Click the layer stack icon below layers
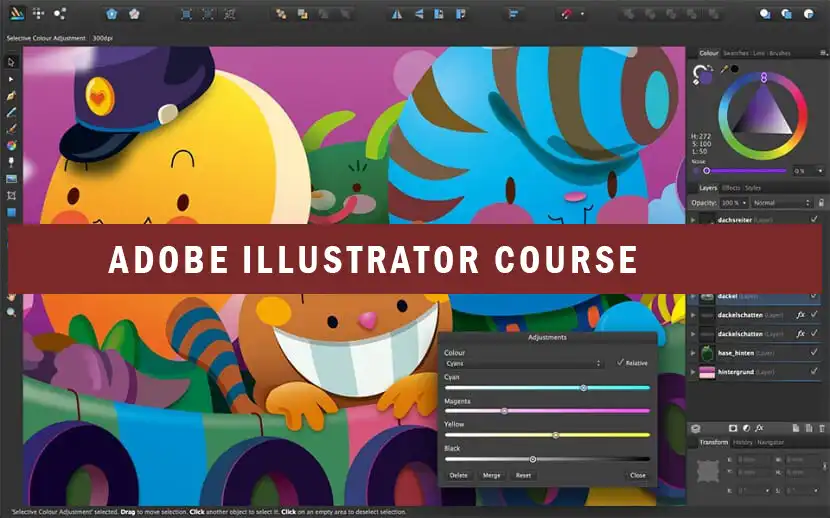The image size is (830, 518). [696, 428]
